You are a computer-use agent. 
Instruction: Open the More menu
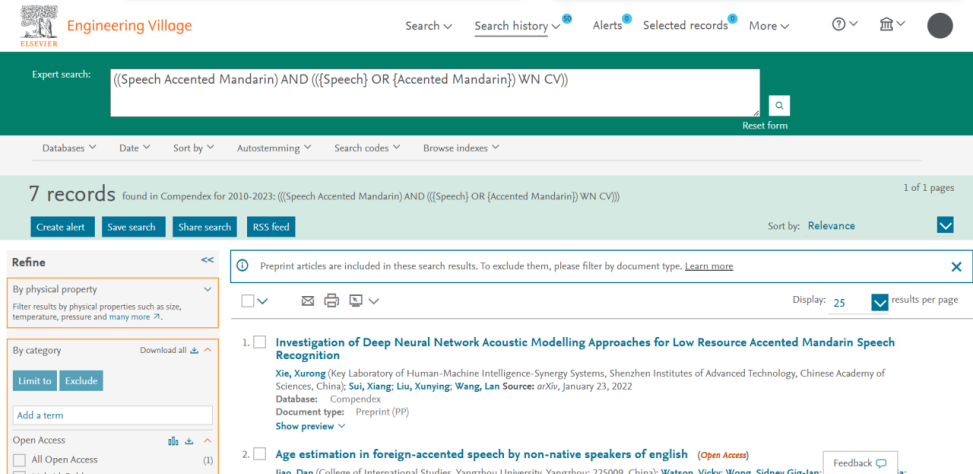(x=769, y=26)
